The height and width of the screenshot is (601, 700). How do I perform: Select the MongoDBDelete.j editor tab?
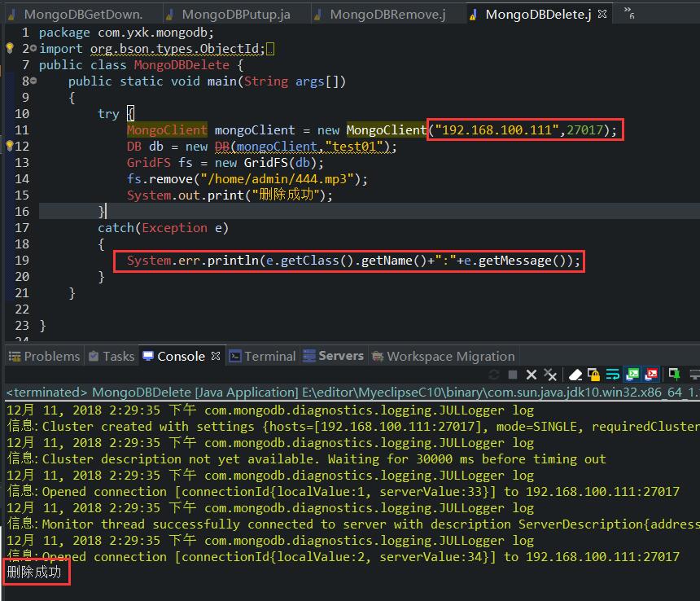[x=538, y=15]
